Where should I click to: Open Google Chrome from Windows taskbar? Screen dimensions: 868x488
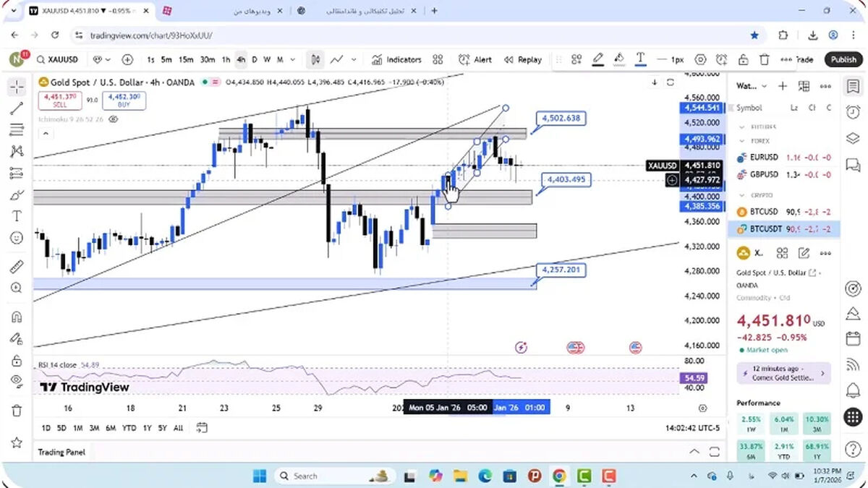click(559, 476)
